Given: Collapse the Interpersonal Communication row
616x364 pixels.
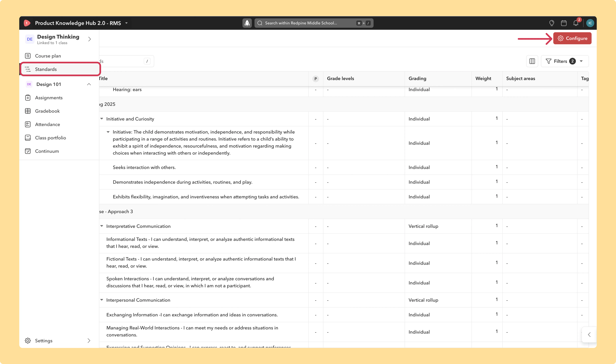Looking at the screenshot, I should pos(102,300).
